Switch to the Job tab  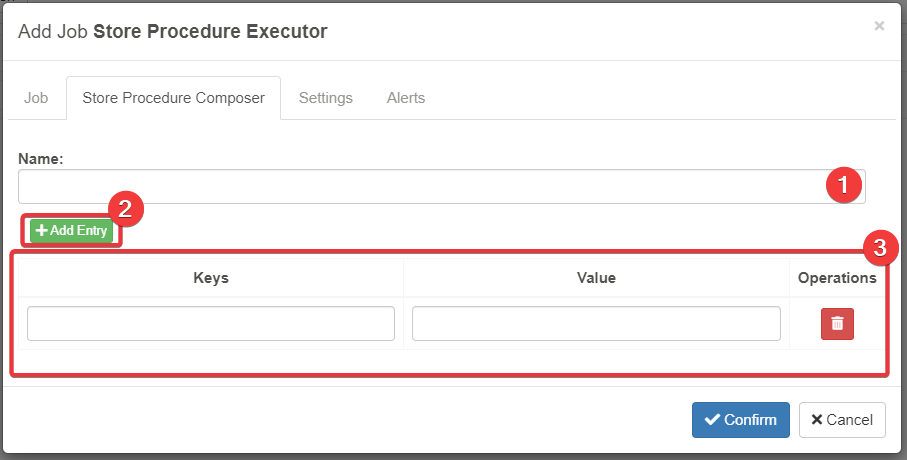36,98
